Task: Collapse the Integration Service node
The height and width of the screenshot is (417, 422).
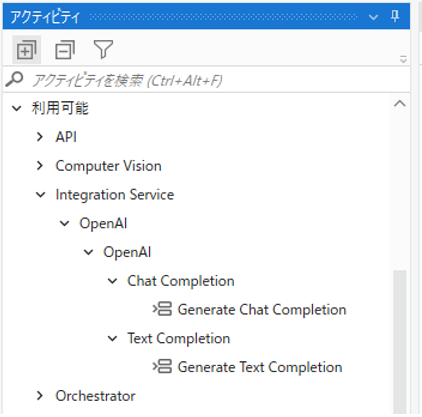Action: (x=40, y=195)
